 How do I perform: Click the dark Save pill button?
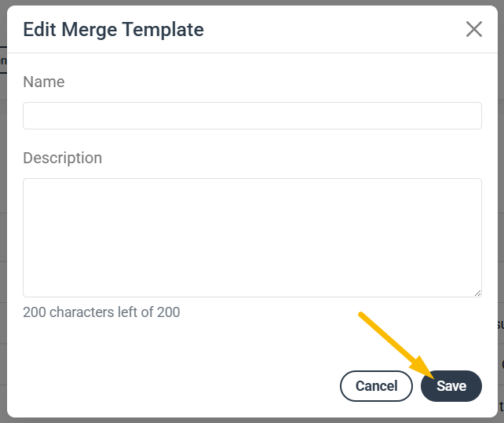coord(451,385)
